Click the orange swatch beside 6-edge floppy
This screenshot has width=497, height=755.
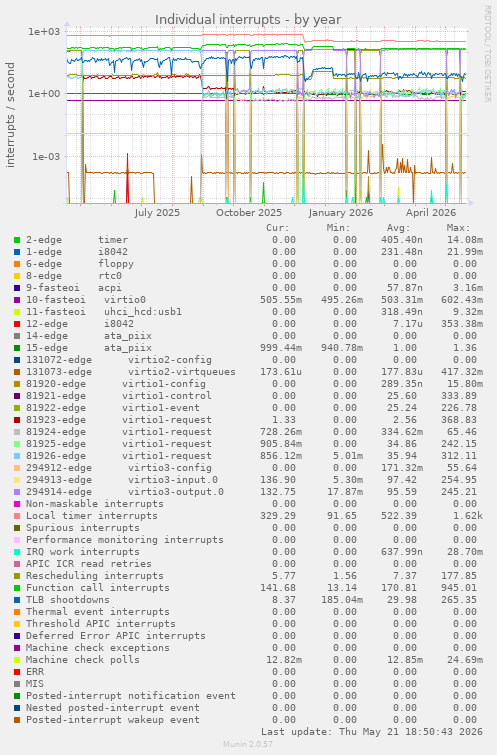(x=17, y=264)
